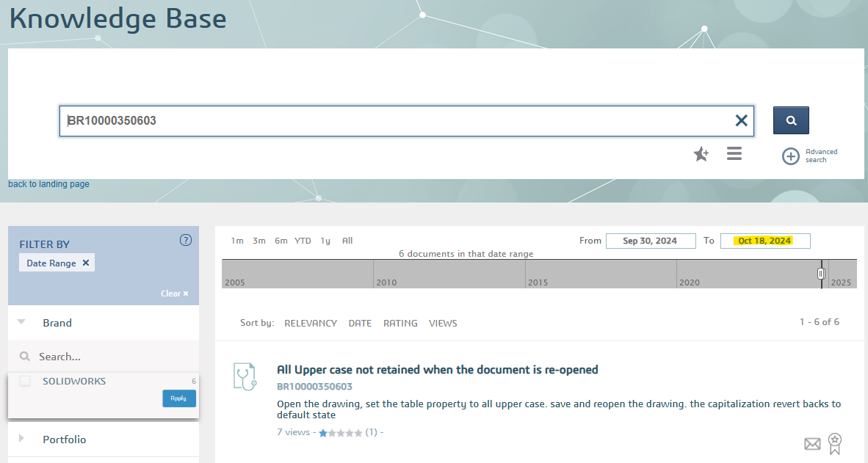Click the filter help question mark icon

185,240
